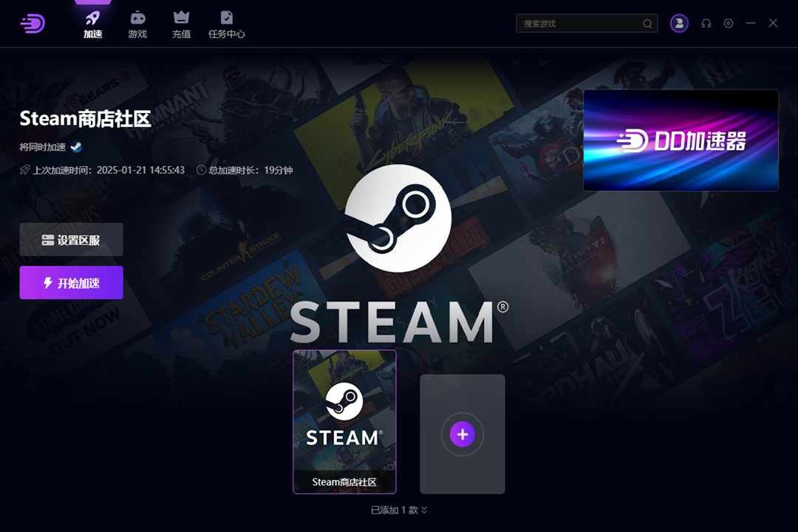Image resolution: width=798 pixels, height=532 pixels.
Task: Open the user profile avatar
Action: point(679,24)
